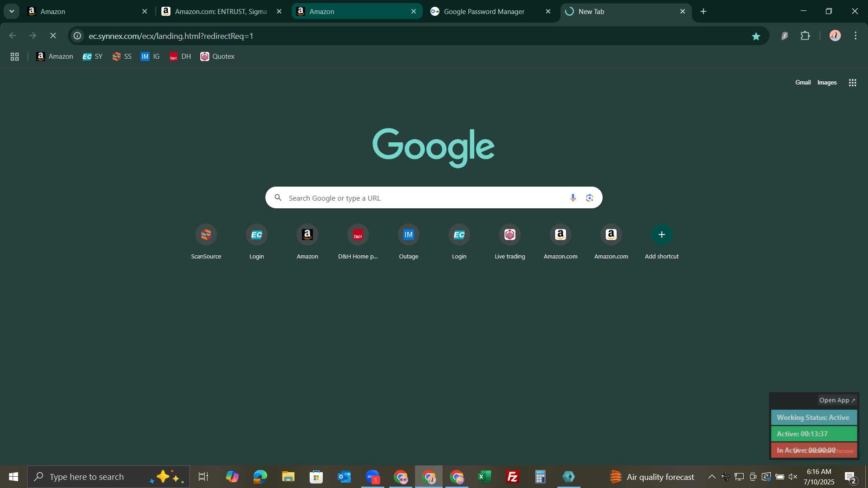Open the SY bookmark
Viewport: 868px width, 488px height.
(93, 56)
